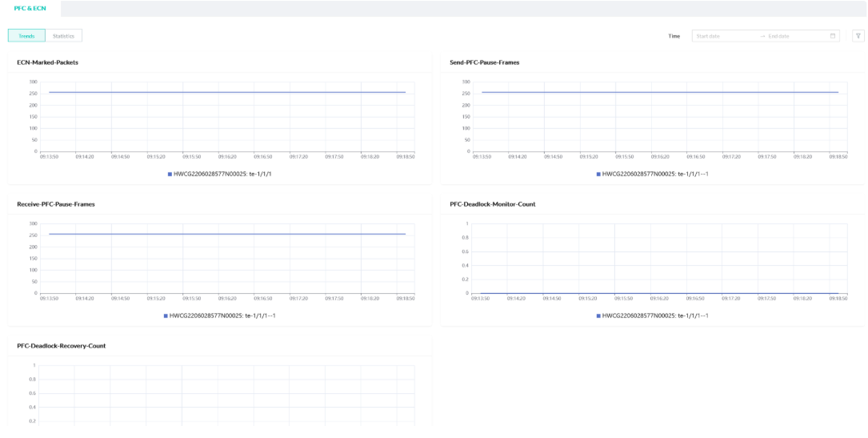Click blue legend square under Send-PFC-Pause-Frames chart
Image resolution: width=868 pixels, height=438 pixels.
(x=598, y=174)
